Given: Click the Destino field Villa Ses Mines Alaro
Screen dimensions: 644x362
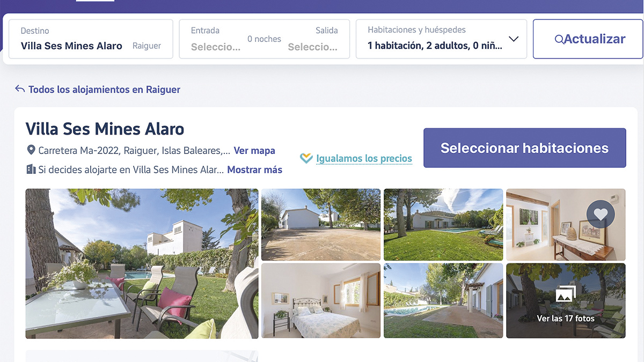Looking at the screenshot, I should pos(91,39).
